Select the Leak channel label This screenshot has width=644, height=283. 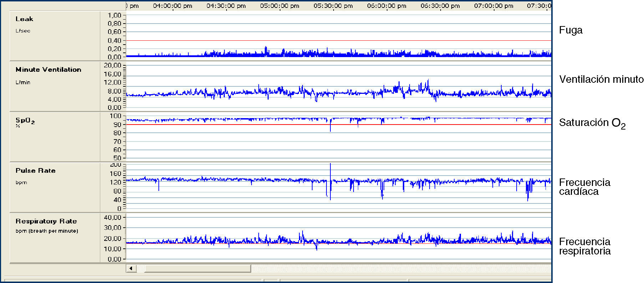tap(24, 19)
